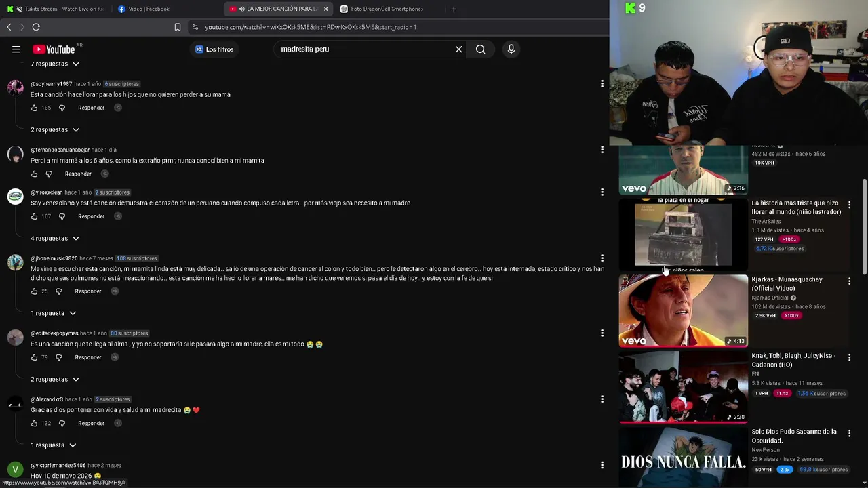
Task: Go to the YouTube home logo
Action: [54, 49]
